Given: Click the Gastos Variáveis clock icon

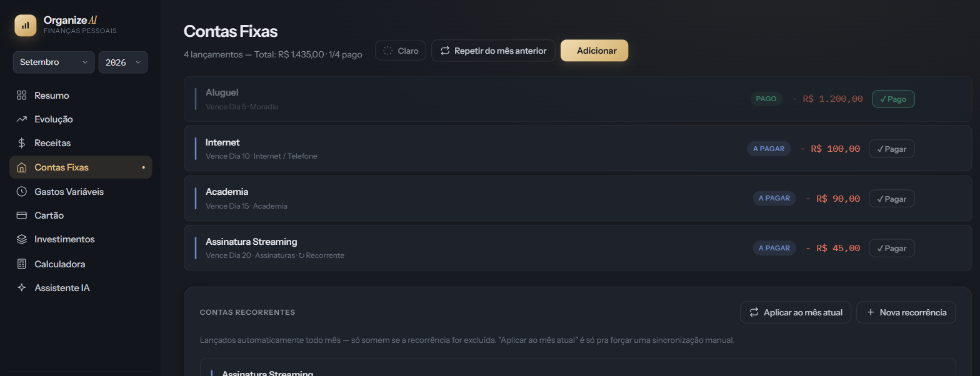Looking at the screenshot, I should [22, 192].
